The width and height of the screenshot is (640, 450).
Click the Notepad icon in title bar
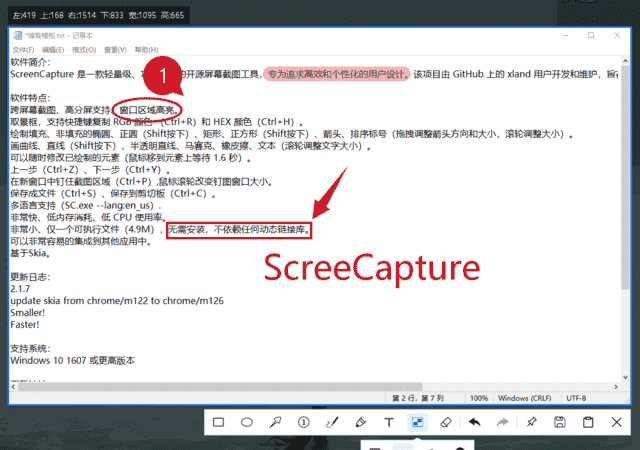click(18, 36)
